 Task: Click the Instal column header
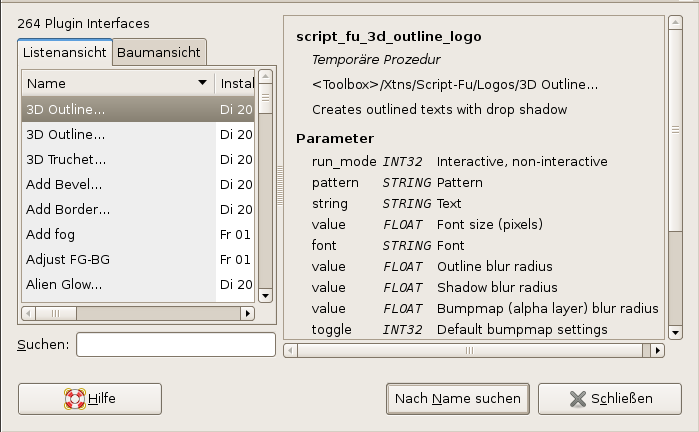point(235,83)
